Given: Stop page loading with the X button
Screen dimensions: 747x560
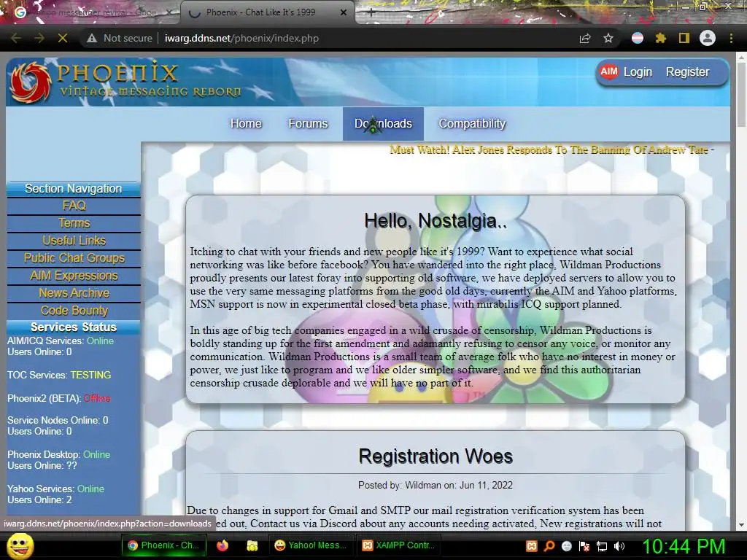Looking at the screenshot, I should coord(63,38).
